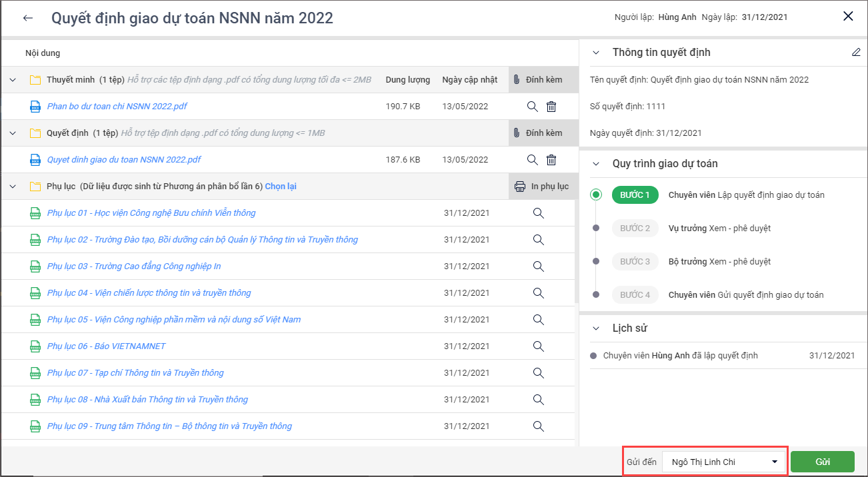Delete the Phan bo du toan chi NSNN 2022.pdf file
The height and width of the screenshot is (477, 868).
tap(551, 107)
